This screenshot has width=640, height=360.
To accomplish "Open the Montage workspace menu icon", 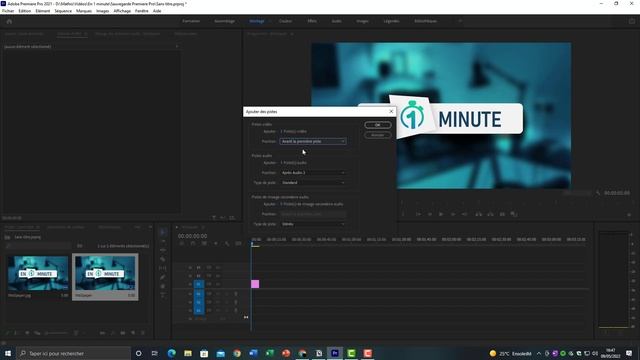I will click(x=270, y=21).
